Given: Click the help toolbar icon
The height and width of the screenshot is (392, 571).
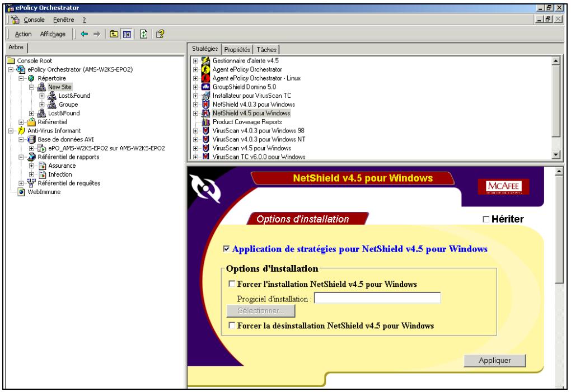Looking at the screenshot, I should tap(160, 34).
